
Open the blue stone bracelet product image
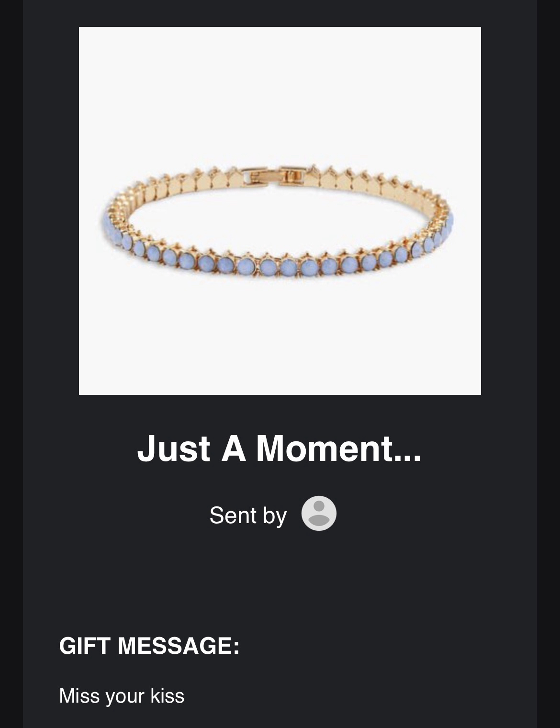pos(280,211)
